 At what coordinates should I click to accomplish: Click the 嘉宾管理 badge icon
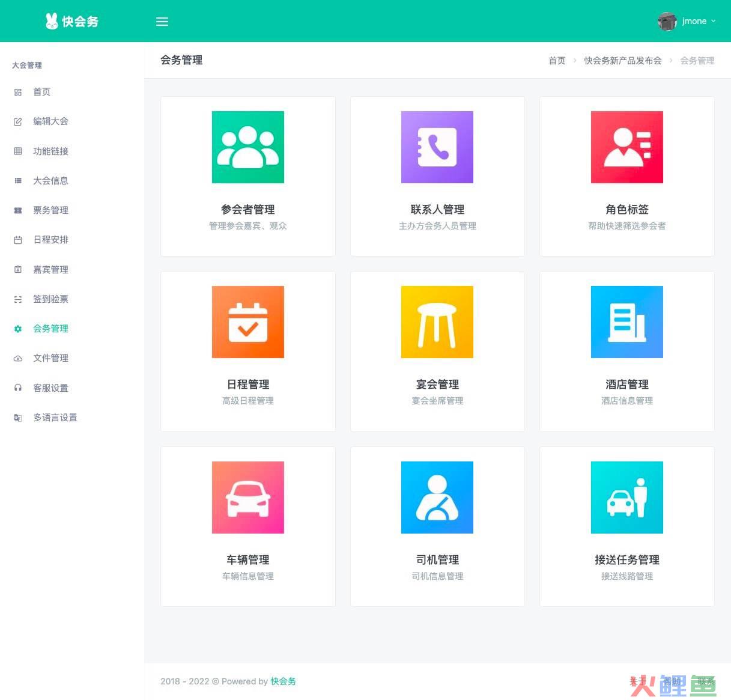tap(18, 270)
